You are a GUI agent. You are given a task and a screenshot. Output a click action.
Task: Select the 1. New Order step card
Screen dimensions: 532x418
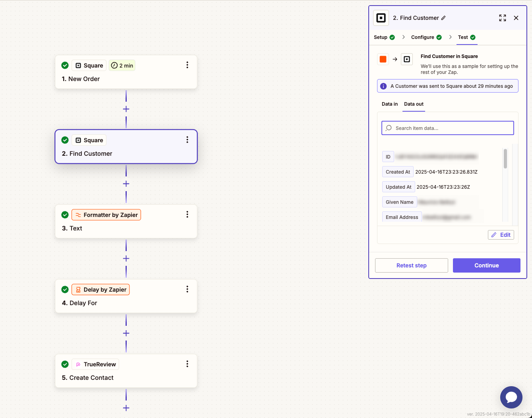pyautogui.click(x=126, y=72)
